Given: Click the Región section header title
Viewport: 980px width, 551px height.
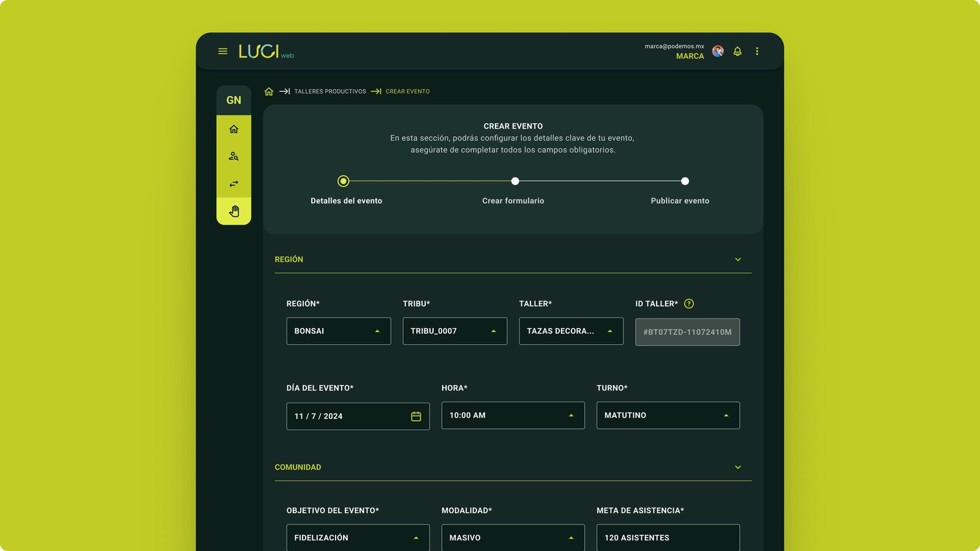Looking at the screenshot, I should (289, 260).
